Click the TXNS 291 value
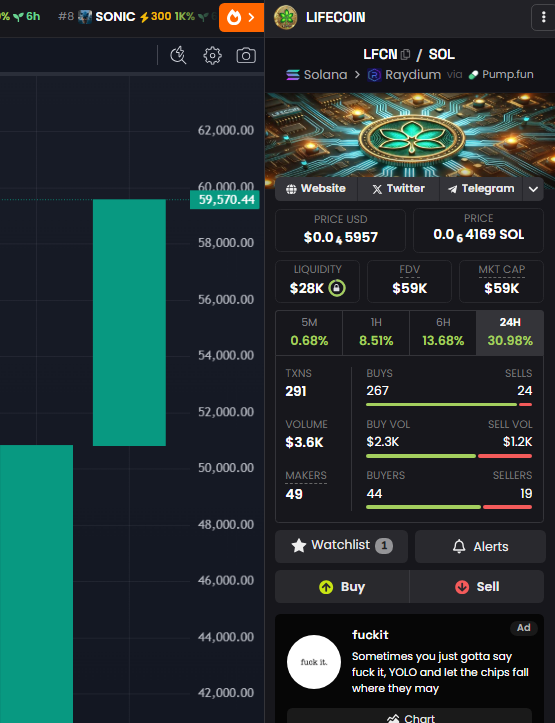The height and width of the screenshot is (723, 555). (x=296, y=391)
